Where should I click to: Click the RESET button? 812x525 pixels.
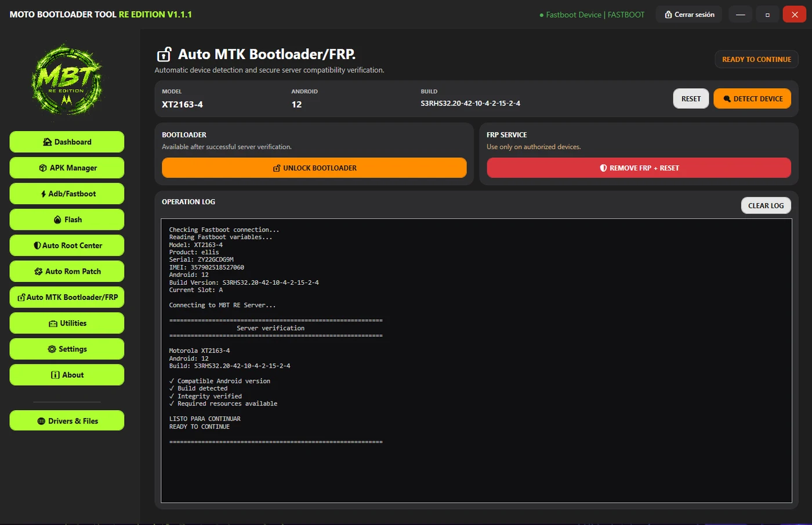coord(691,99)
